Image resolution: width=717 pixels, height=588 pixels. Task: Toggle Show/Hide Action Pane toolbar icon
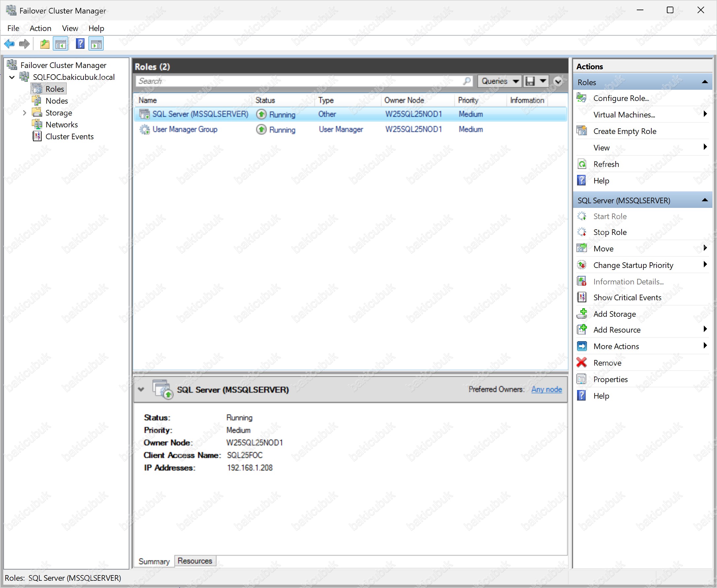(x=96, y=44)
